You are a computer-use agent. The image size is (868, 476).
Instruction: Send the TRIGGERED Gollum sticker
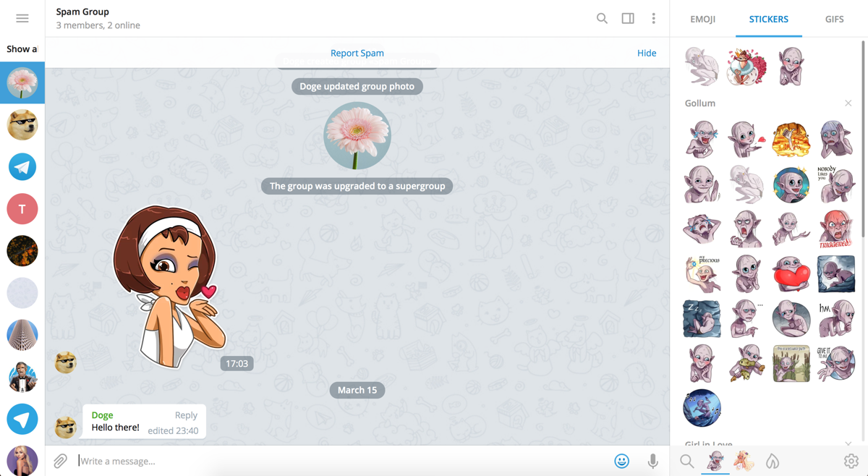coord(836,229)
